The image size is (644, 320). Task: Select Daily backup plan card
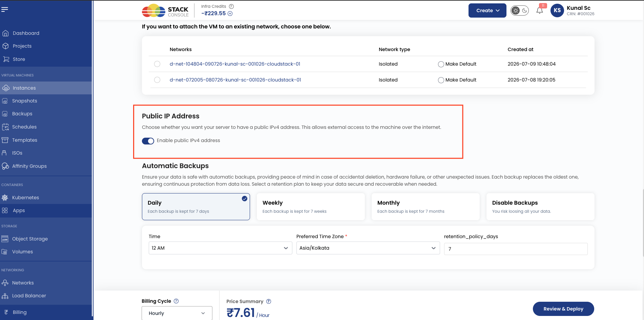pyautogui.click(x=196, y=207)
